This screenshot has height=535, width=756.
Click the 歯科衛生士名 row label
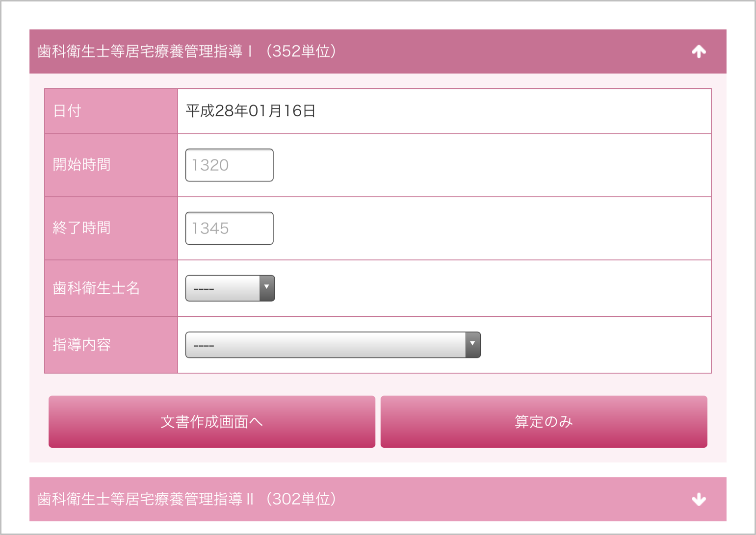click(96, 288)
